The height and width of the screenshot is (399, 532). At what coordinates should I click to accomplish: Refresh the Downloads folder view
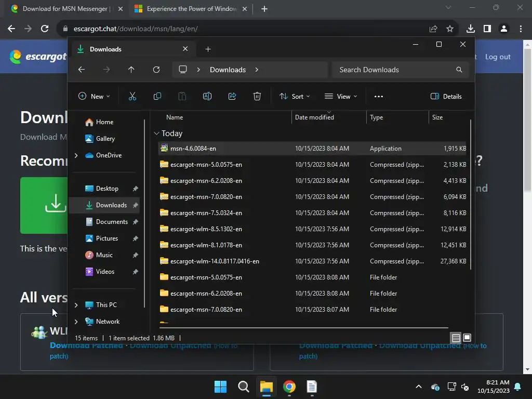pos(156,70)
